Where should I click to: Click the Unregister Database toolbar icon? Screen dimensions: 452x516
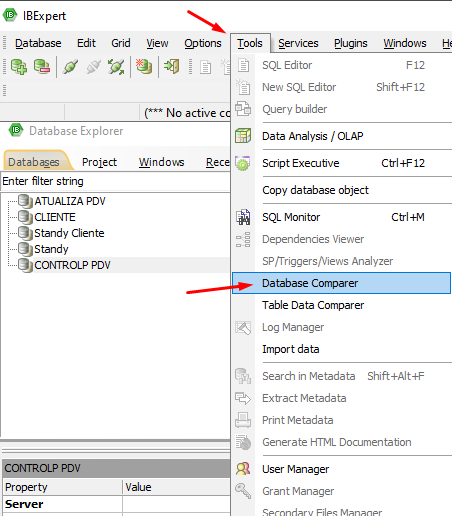[42, 67]
